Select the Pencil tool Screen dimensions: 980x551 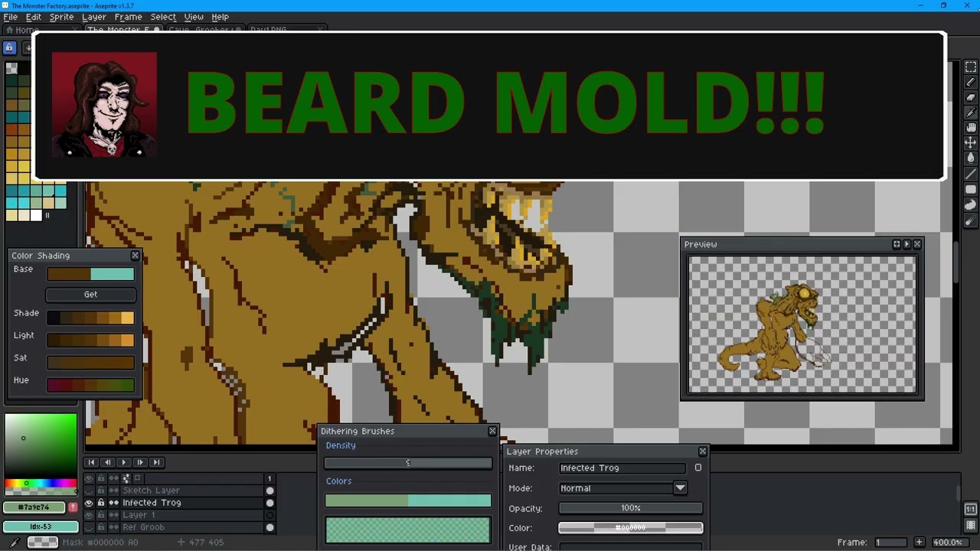970,82
